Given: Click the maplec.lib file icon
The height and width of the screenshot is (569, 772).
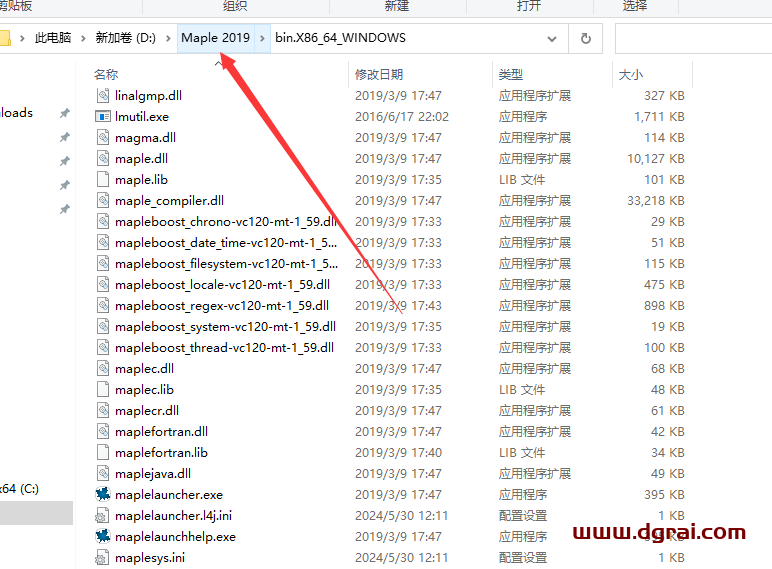Looking at the screenshot, I should pyautogui.click(x=103, y=389).
